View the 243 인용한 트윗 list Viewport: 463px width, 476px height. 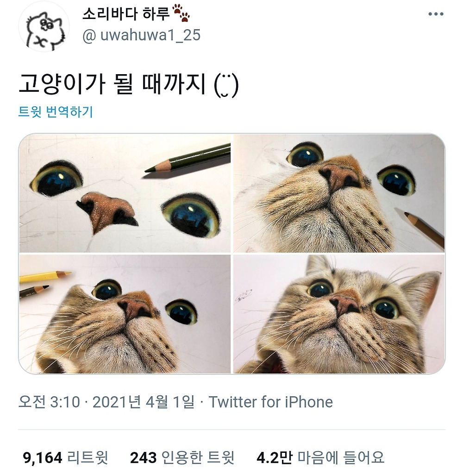click(182, 457)
